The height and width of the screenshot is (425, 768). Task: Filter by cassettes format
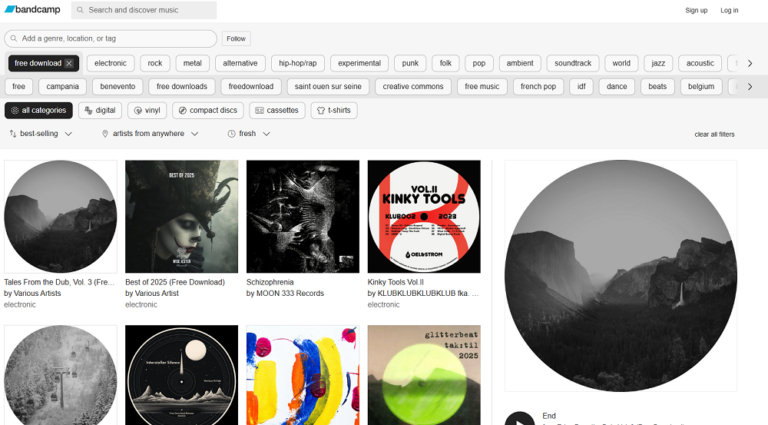click(277, 111)
